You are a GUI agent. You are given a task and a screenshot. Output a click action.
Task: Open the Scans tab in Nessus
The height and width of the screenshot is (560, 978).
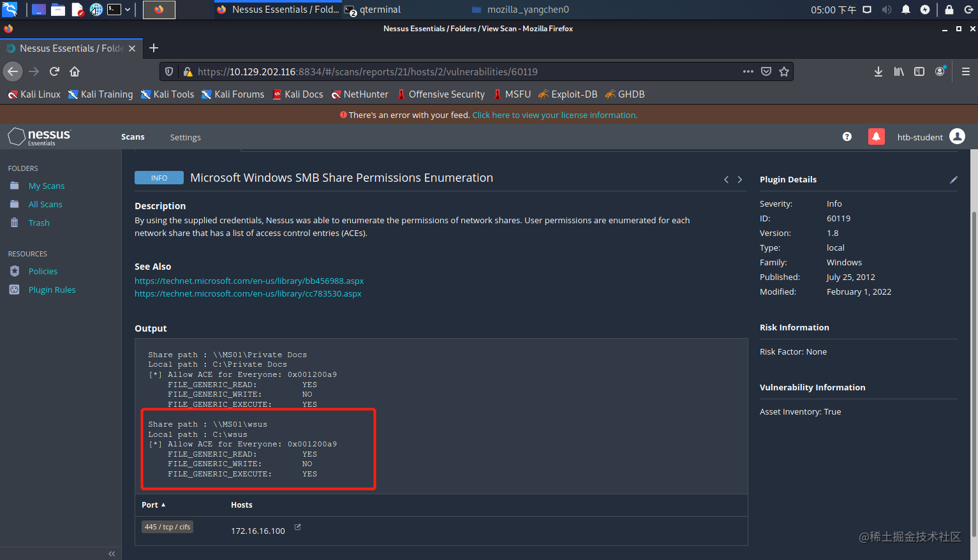(133, 137)
